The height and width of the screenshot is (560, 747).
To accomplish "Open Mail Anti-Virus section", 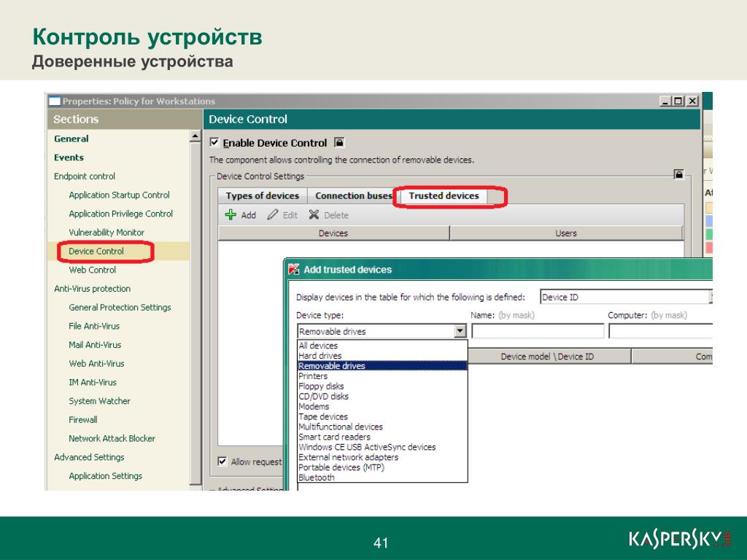I will pyautogui.click(x=95, y=345).
